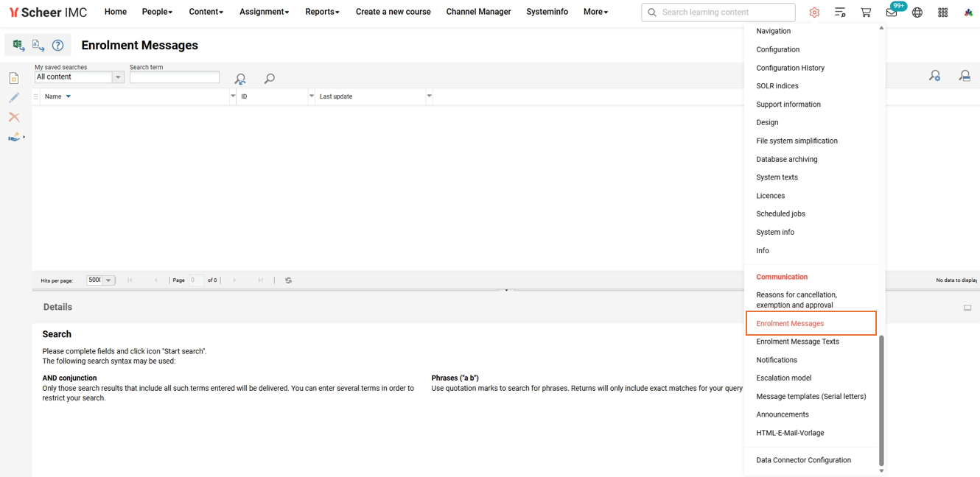980x477 pixels.
Task: Click the CSV export icon next to Excel
Action: tap(38, 46)
